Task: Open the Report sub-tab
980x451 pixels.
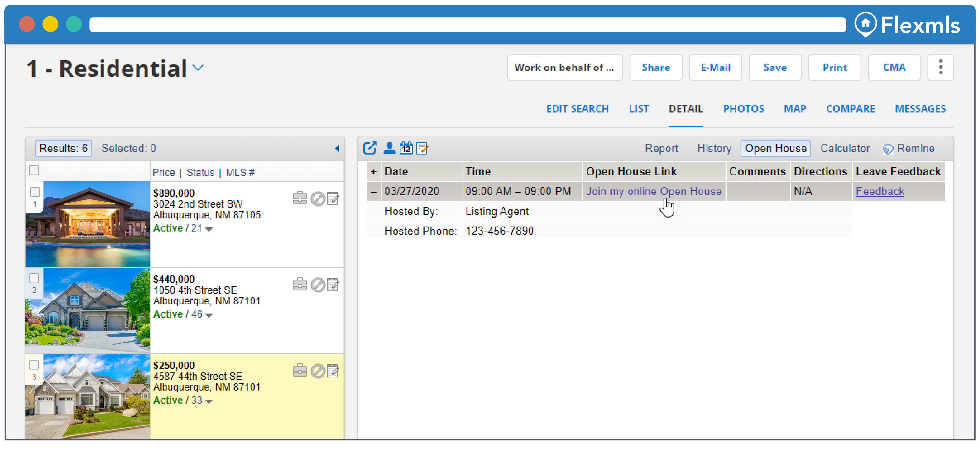Action: [661, 148]
